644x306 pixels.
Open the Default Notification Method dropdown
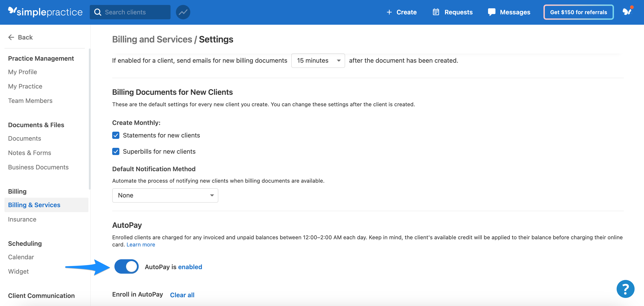click(x=165, y=195)
